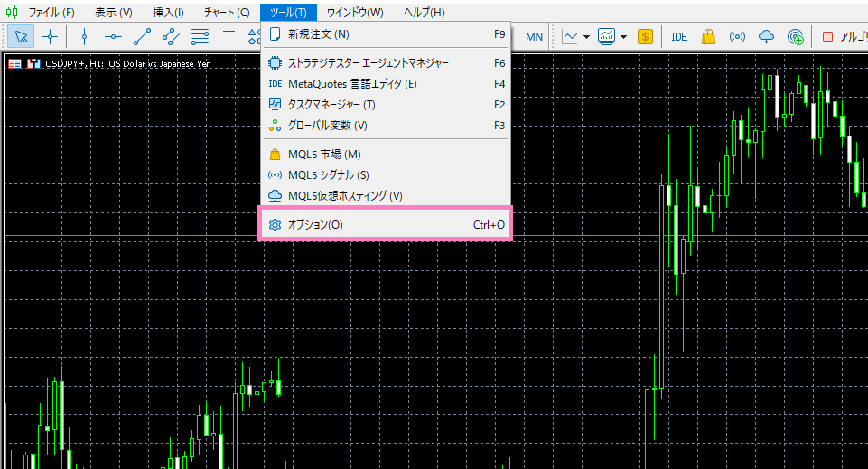Viewport: 868px width, 469px height.
Task: Toggle the Algo trading button
Action: point(845,37)
